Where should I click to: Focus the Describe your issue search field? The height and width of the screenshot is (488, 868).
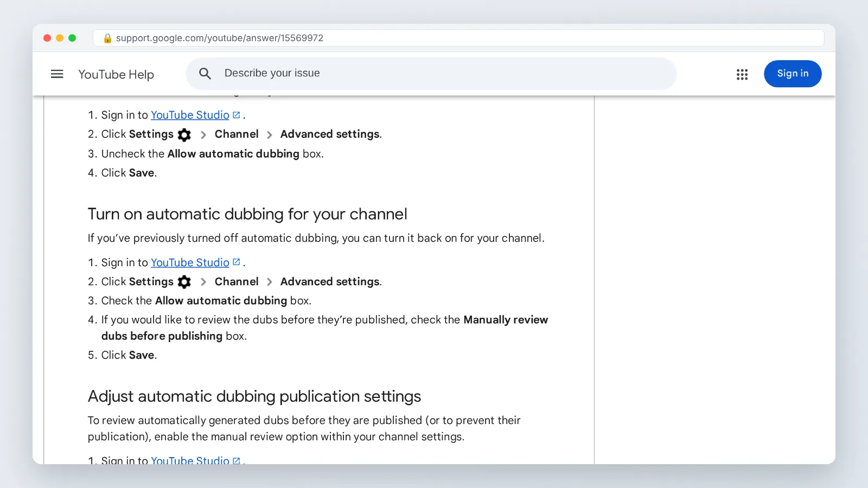click(x=431, y=74)
